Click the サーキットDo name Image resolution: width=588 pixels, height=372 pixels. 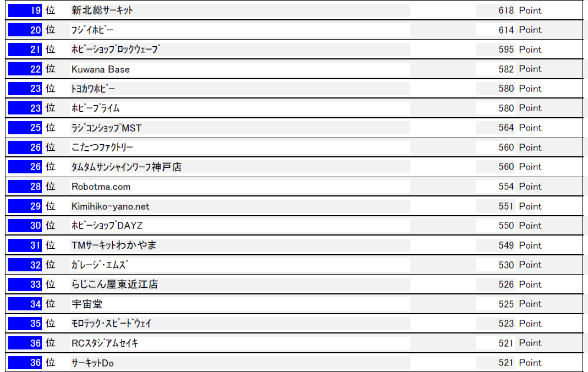[x=92, y=363]
